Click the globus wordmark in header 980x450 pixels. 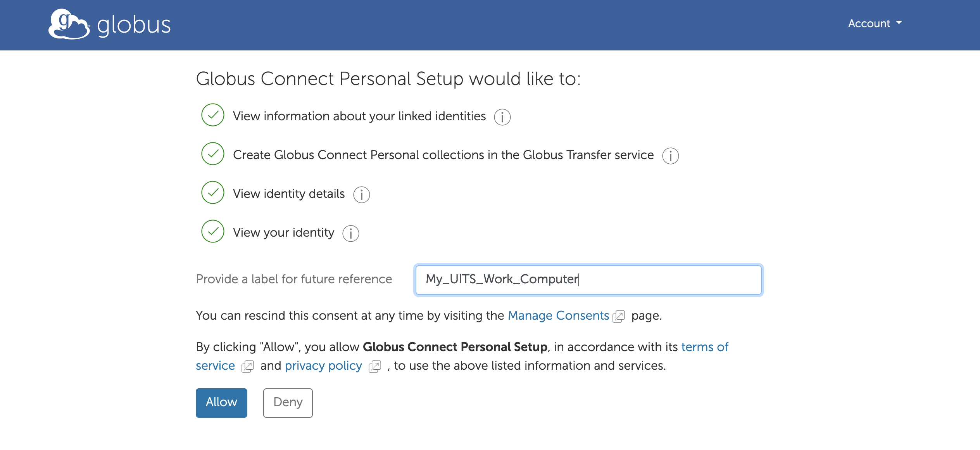[x=134, y=26]
